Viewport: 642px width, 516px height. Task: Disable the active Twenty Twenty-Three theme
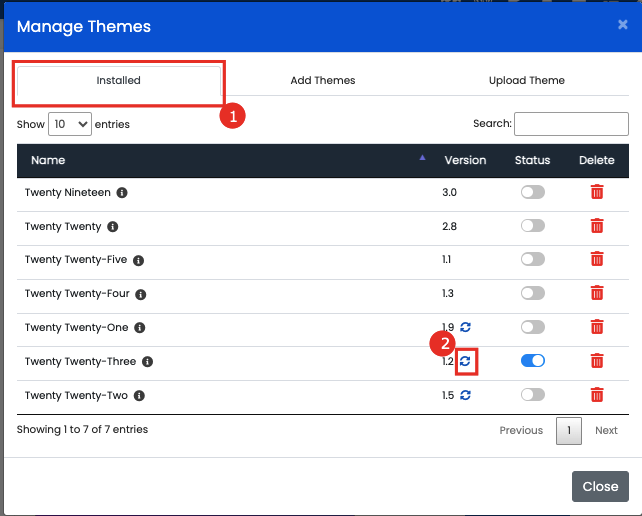tap(533, 361)
